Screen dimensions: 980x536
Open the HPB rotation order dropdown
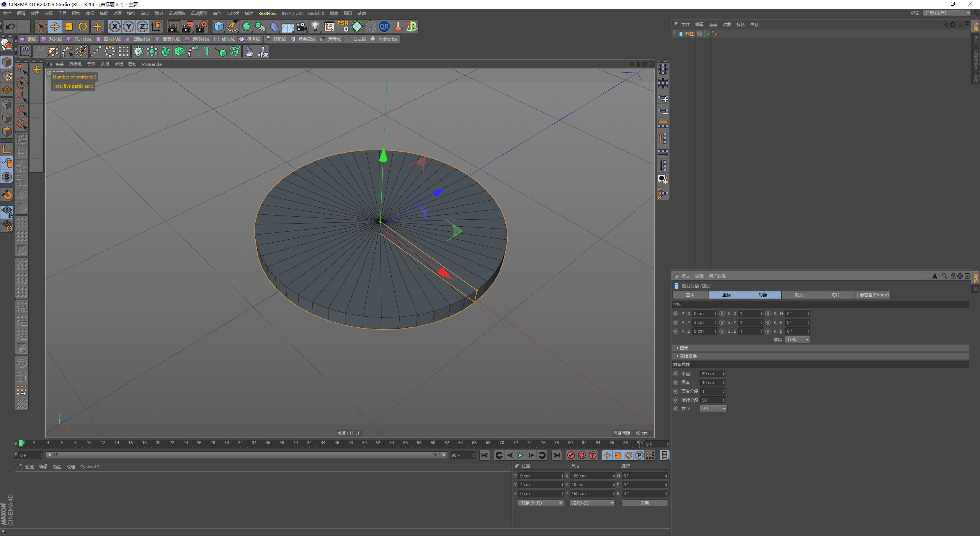click(x=797, y=340)
